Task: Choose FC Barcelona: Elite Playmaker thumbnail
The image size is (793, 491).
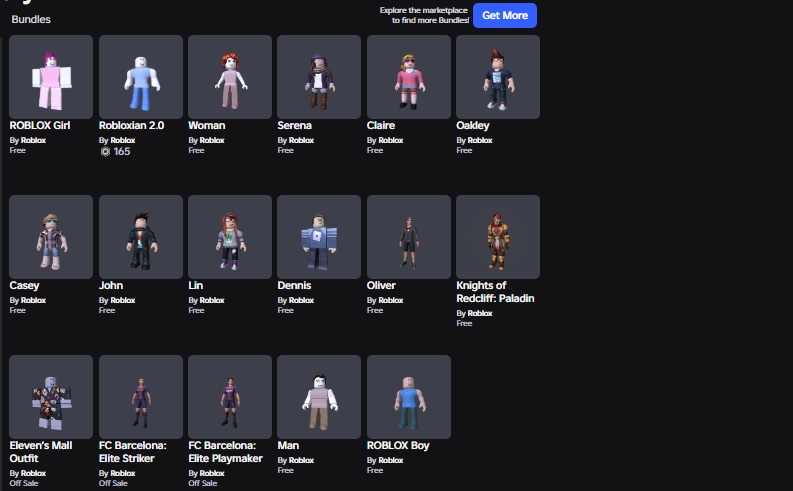Action: pos(230,397)
